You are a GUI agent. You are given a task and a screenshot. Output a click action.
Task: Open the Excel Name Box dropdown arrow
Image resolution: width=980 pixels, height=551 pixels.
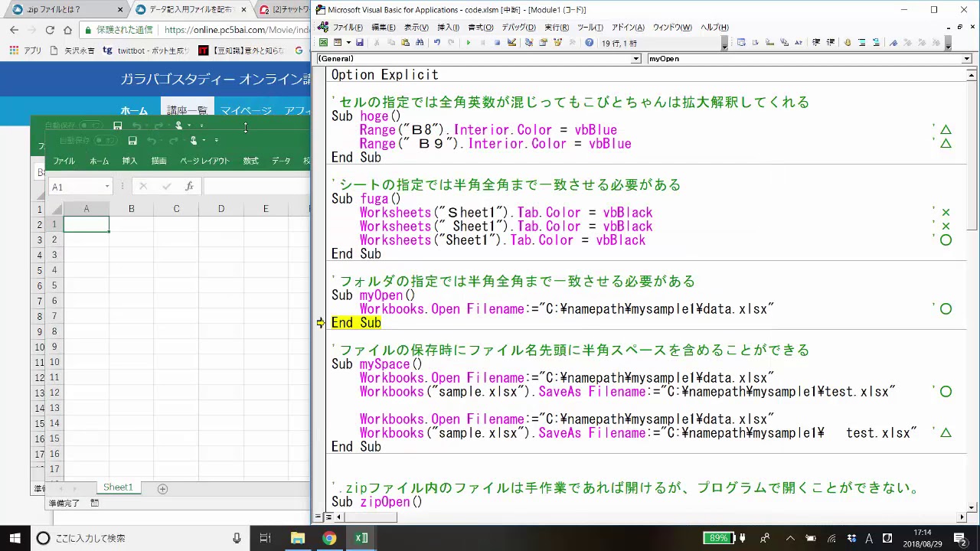tap(106, 187)
